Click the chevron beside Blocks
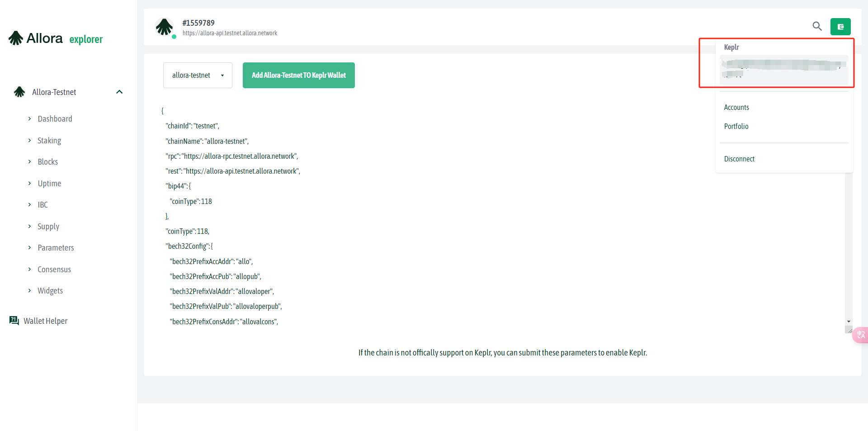 [x=29, y=161]
